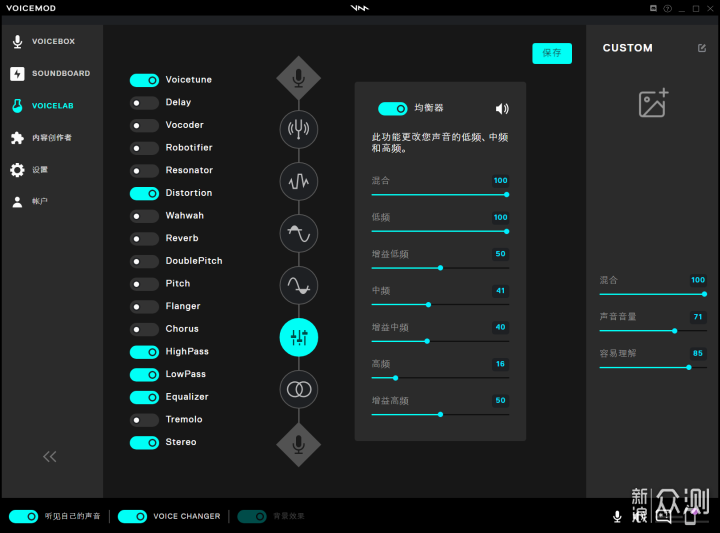Click the Voicelab flask sidebar icon
This screenshot has height=533, width=720.
(x=17, y=106)
